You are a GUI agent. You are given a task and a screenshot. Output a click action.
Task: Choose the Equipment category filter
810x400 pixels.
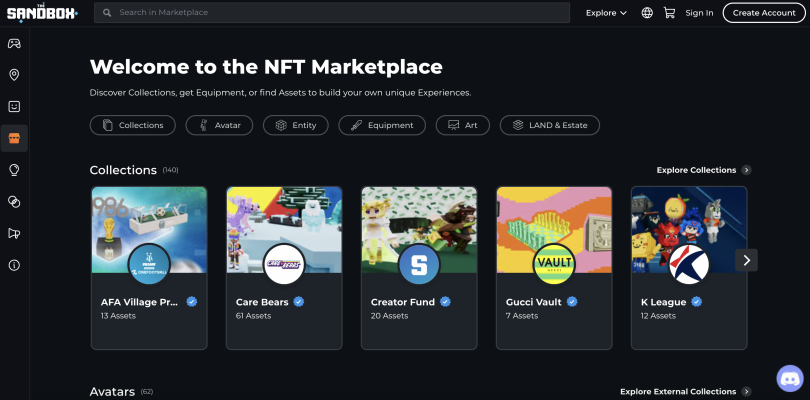[x=381, y=125]
